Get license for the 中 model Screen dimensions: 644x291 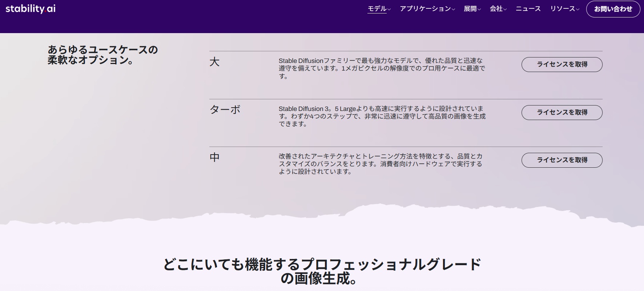pyautogui.click(x=562, y=160)
